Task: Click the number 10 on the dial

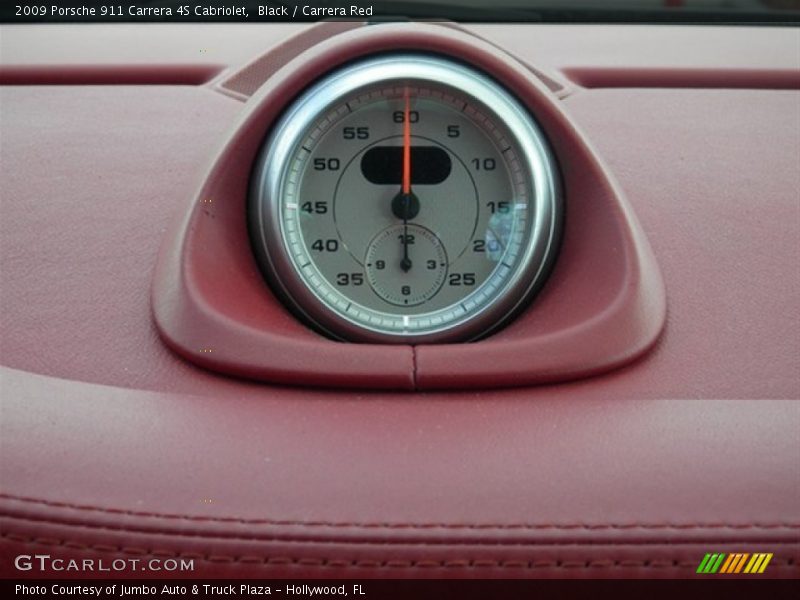Action: 484,164
